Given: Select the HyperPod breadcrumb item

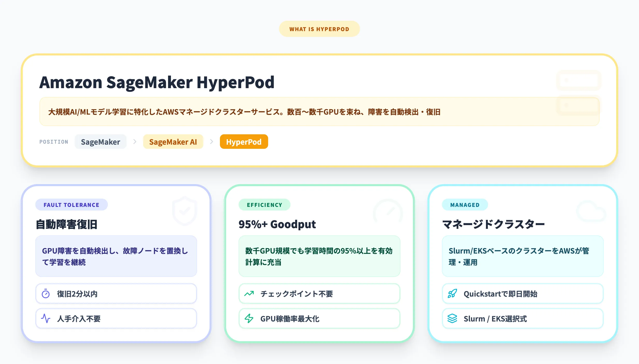Looking at the screenshot, I should [x=244, y=142].
